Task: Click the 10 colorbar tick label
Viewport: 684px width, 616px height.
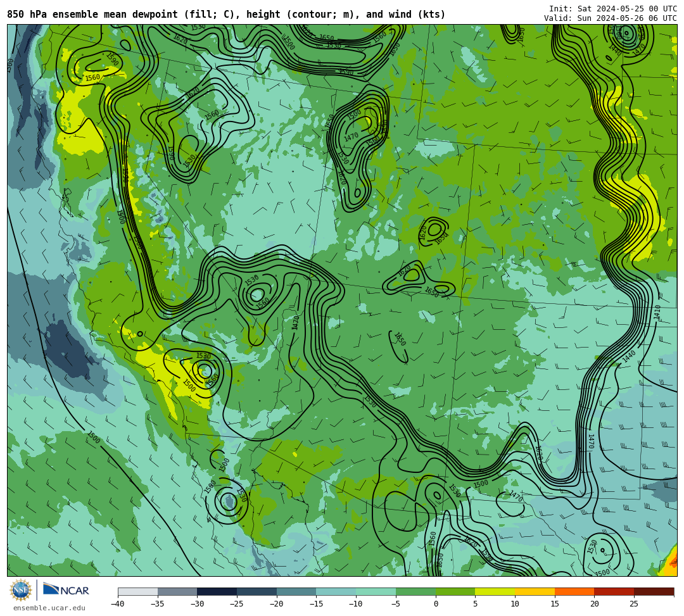Action: click(x=515, y=604)
